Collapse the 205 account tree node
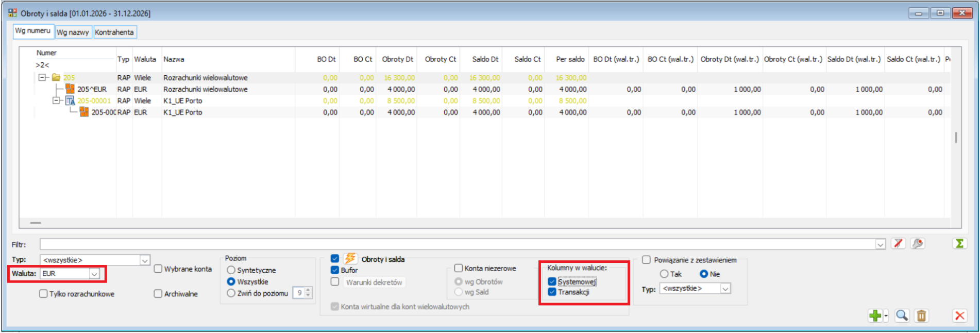 tap(42, 78)
